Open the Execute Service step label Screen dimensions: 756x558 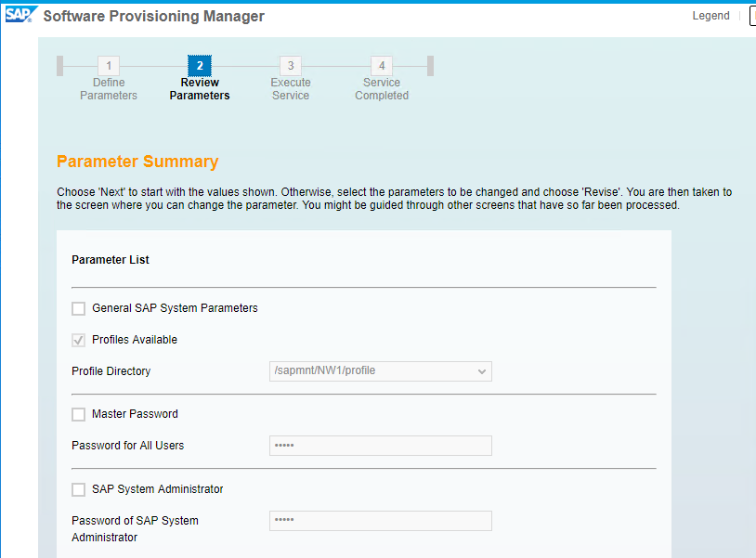pyautogui.click(x=291, y=89)
